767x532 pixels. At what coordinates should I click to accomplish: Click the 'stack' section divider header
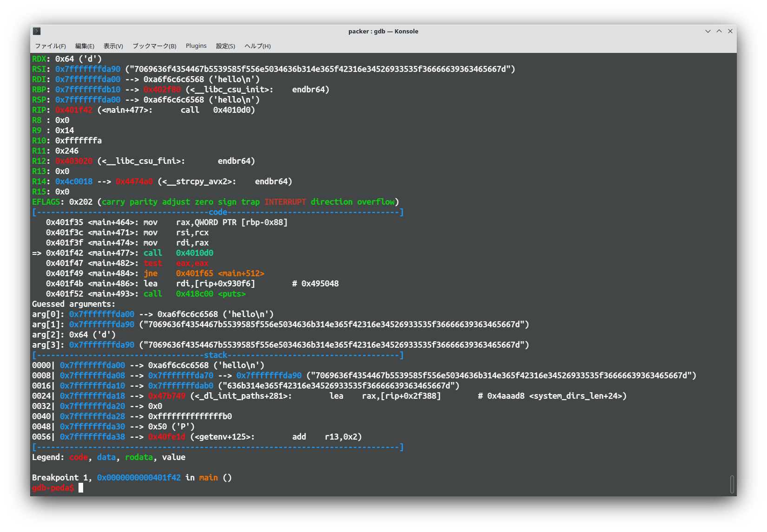(216, 355)
